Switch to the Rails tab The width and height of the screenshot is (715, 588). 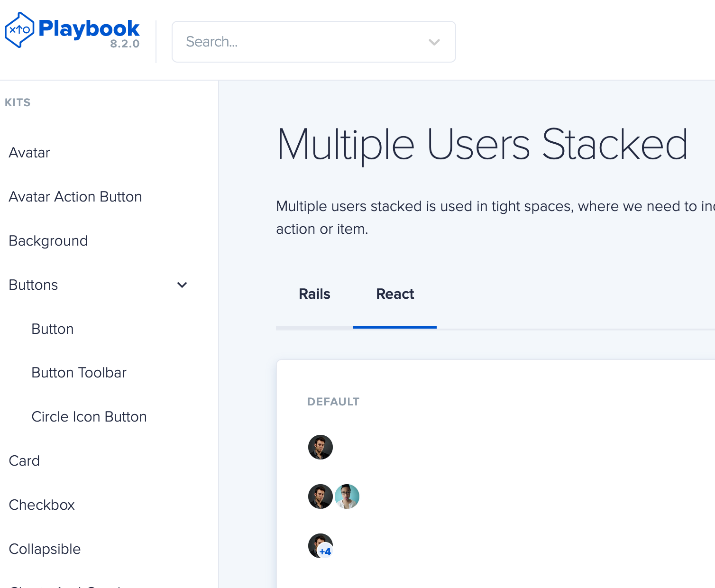[314, 294]
